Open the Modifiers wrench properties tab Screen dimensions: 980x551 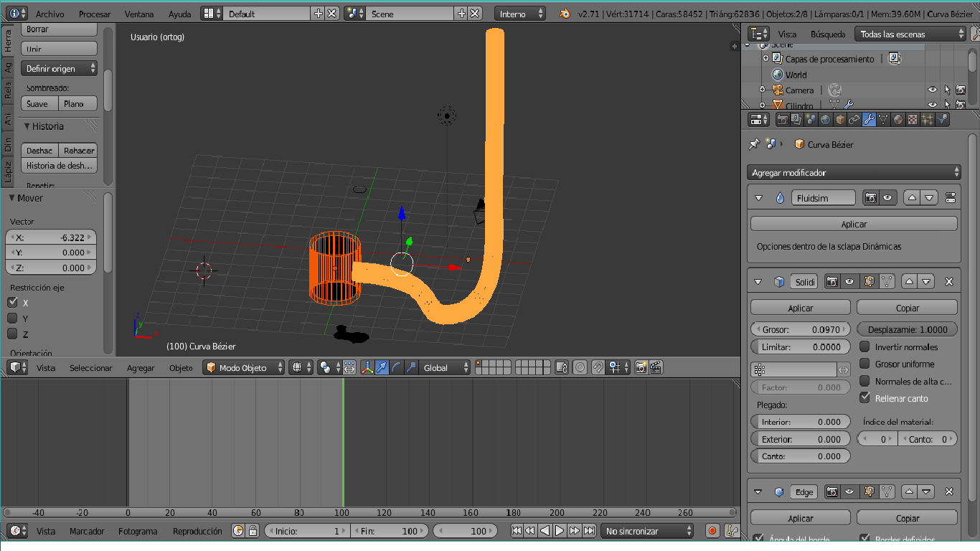click(x=869, y=120)
